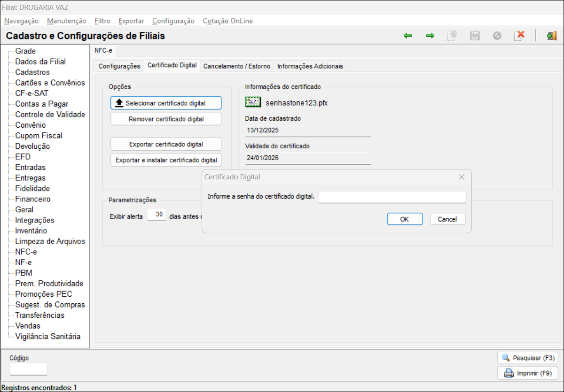Select Prem. Produtividade tree item
Viewport: 564px width, 392px height.
[x=49, y=284]
